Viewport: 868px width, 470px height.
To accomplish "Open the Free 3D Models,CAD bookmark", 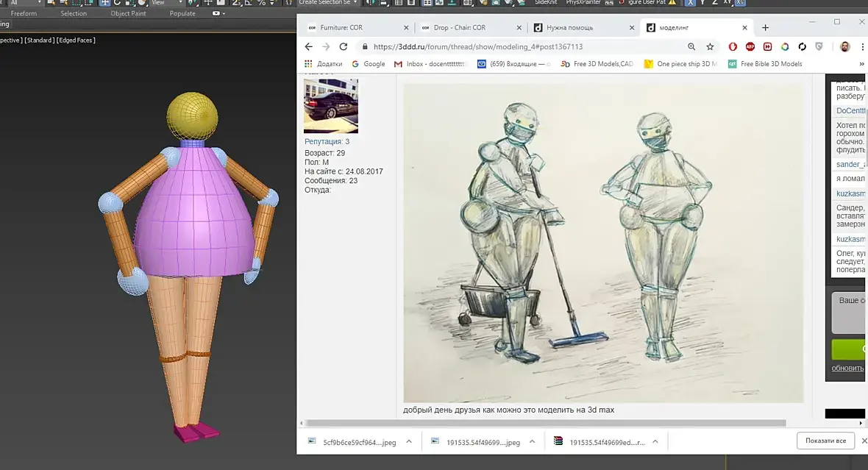I will point(597,64).
